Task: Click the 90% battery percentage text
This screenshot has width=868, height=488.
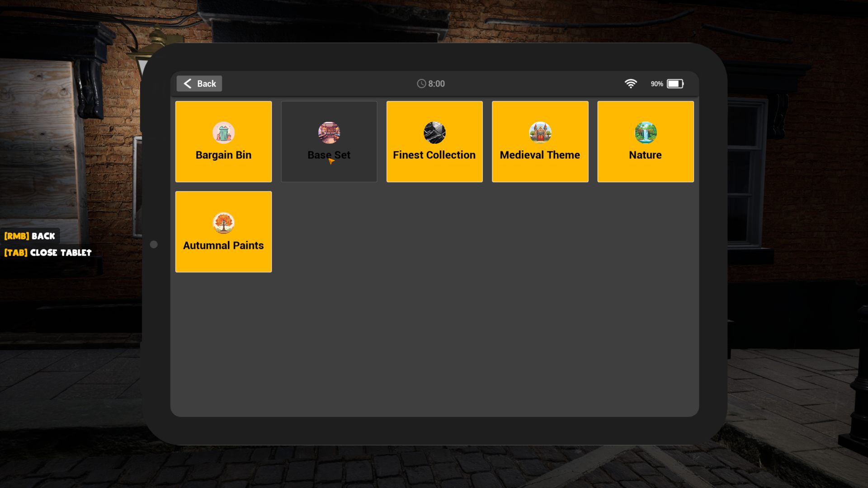Action: [657, 84]
